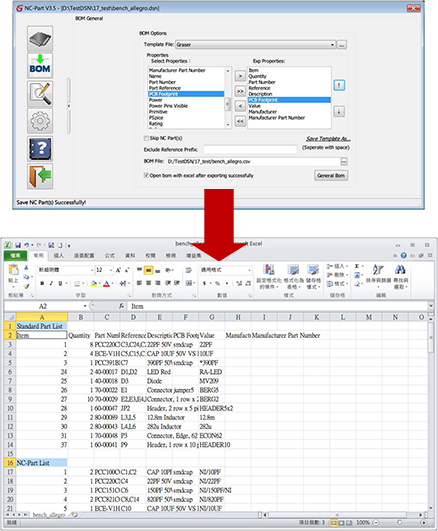Open the gear settings icon in NC-Part
The height and width of the screenshot is (531, 438).
tap(40, 121)
